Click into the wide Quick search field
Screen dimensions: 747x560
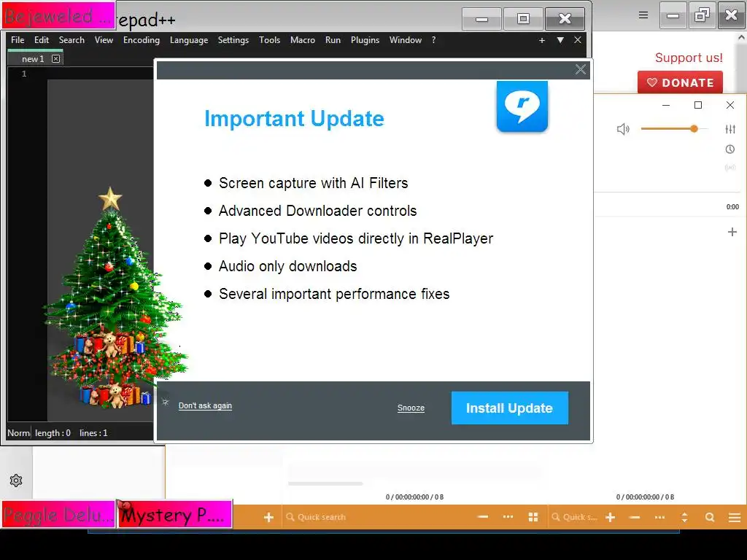[376, 517]
